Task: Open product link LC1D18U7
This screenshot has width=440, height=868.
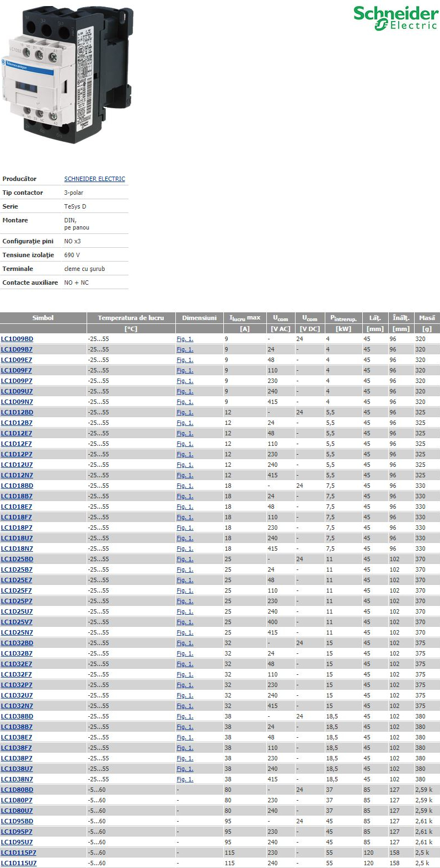Action: click(x=17, y=538)
